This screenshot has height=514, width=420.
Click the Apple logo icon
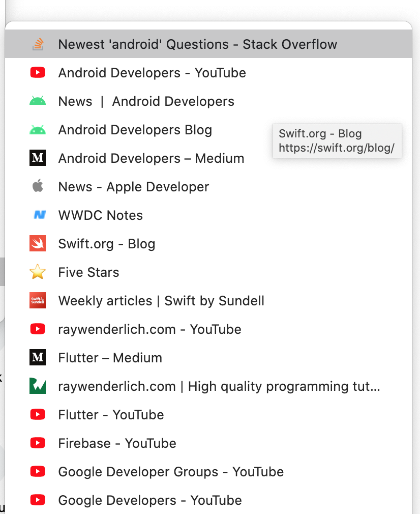[x=38, y=186]
